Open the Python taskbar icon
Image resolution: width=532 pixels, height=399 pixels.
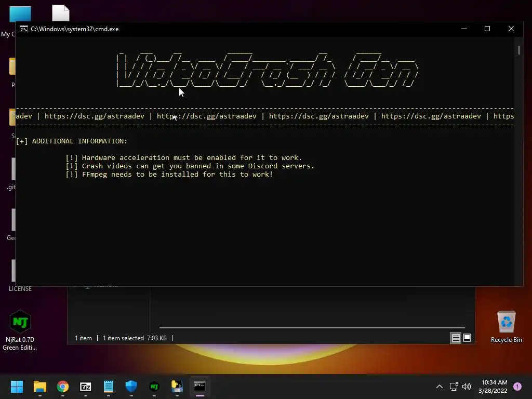point(177,386)
